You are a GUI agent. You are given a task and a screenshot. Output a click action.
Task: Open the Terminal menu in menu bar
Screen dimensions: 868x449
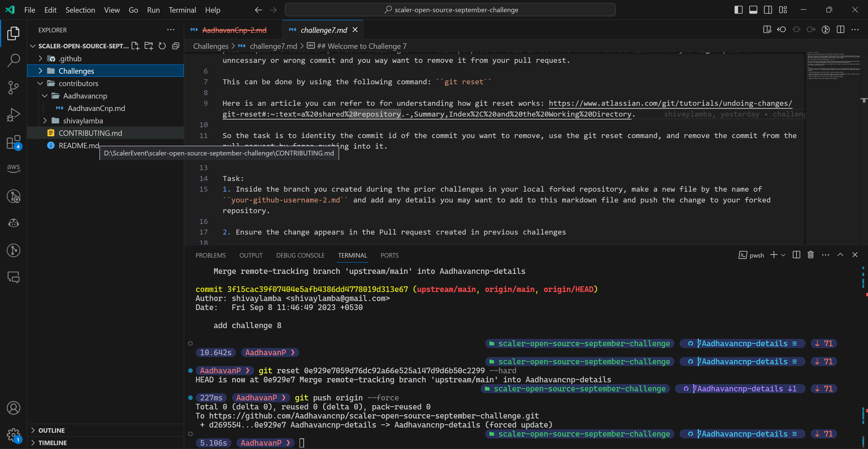[182, 10]
